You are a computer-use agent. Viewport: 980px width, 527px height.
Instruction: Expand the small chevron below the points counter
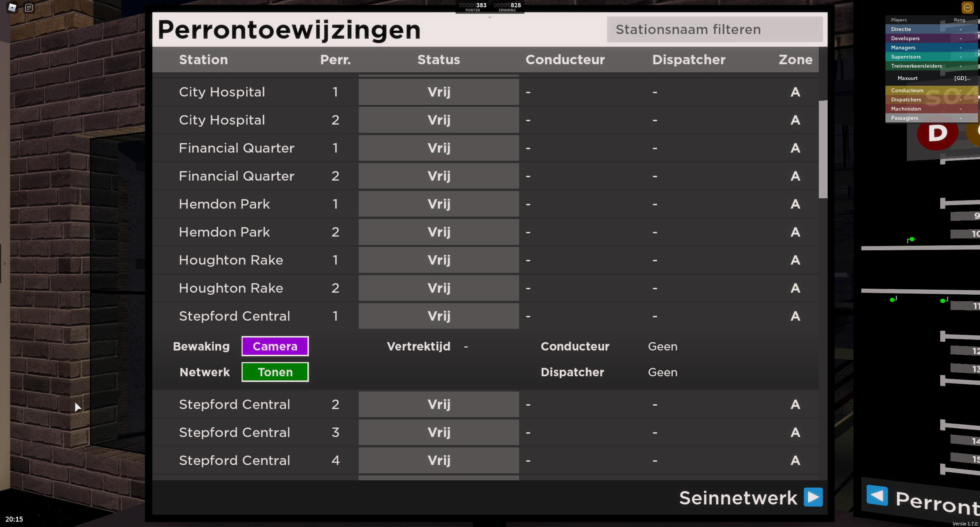pyautogui.click(x=490, y=17)
